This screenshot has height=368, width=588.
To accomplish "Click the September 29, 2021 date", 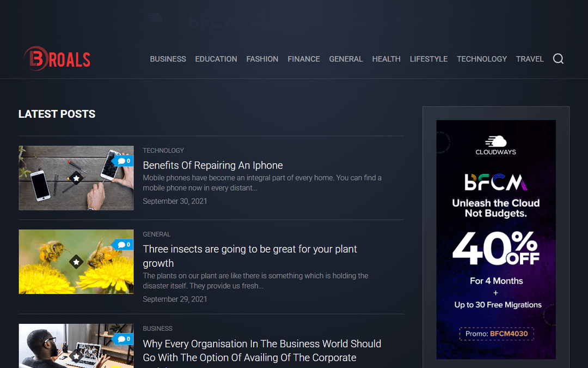I will pyautogui.click(x=175, y=299).
